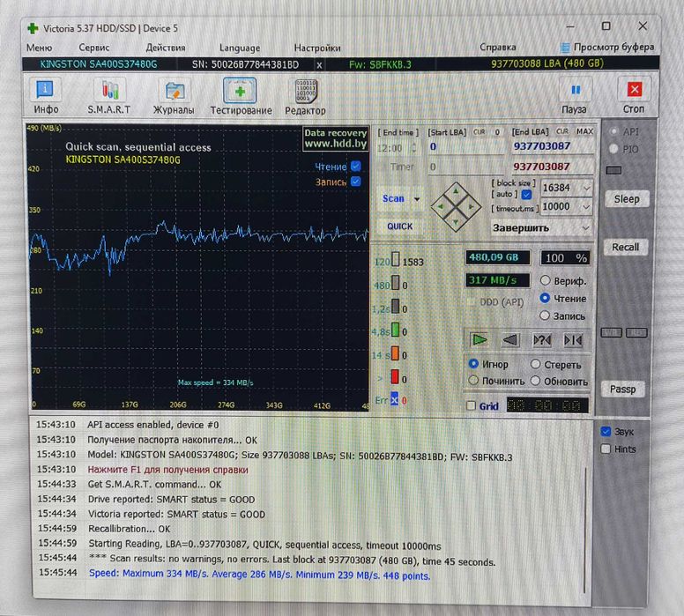684x616 pixels.
Task: Click the random seek ?>< button
Action: coord(542,340)
